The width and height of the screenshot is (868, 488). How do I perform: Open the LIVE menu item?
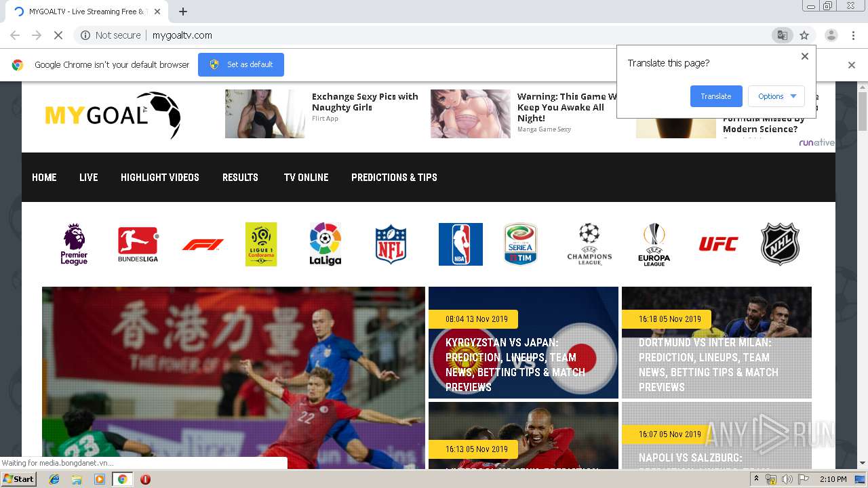coord(88,178)
